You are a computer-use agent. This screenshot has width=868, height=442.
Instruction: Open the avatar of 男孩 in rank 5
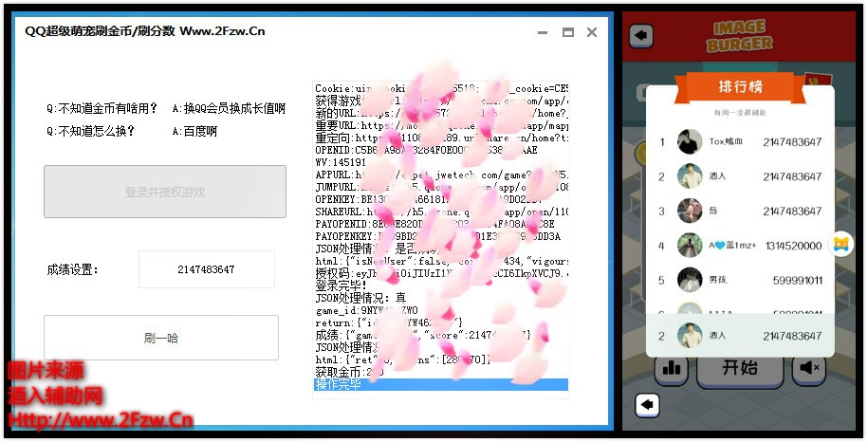pyautogui.click(x=690, y=280)
